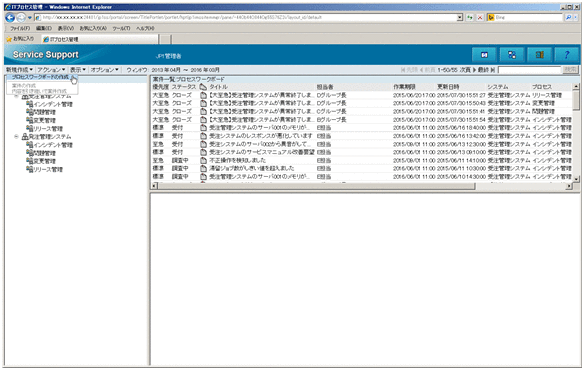585x371 pixels.
Task: Click the Bグループ長 assignee cell
Action: (x=331, y=120)
